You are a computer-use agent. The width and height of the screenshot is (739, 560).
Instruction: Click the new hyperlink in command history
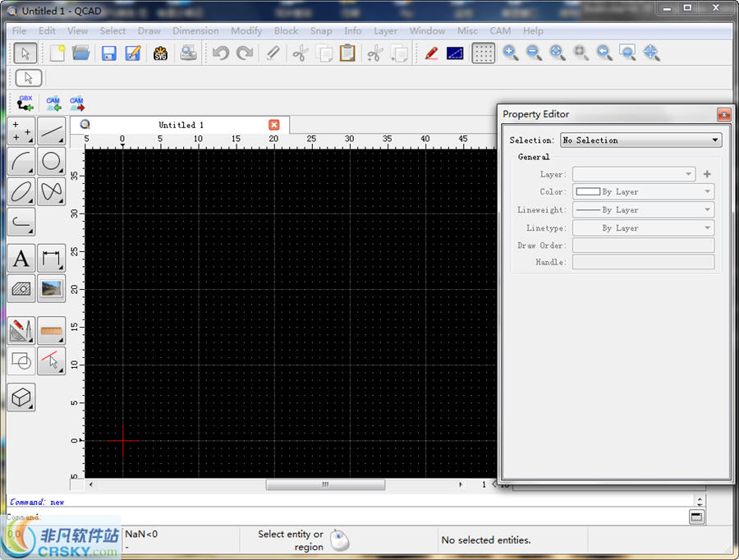point(57,502)
